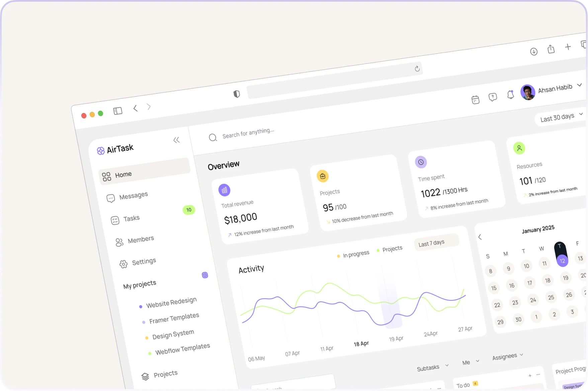Add a new project with the plus icon
This screenshot has width=588, height=391.
tap(205, 275)
